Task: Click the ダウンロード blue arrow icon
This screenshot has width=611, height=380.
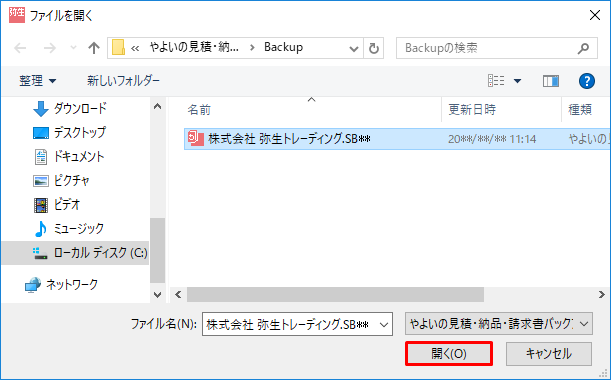Action: [41, 109]
